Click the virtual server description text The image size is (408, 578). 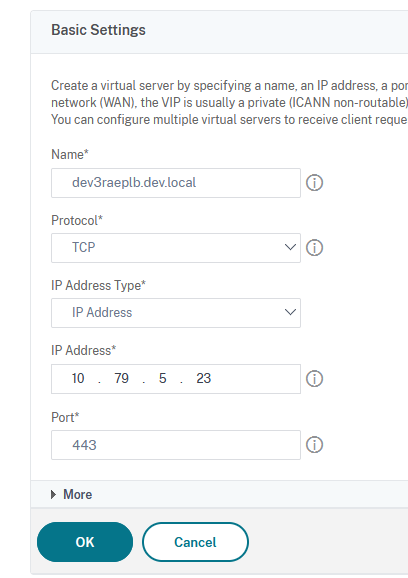pyautogui.click(x=229, y=102)
